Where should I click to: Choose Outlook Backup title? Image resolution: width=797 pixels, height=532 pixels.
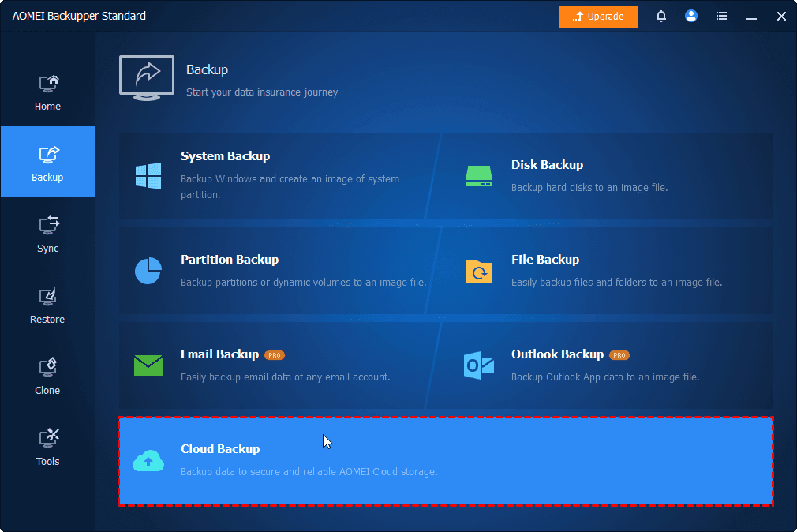click(558, 354)
